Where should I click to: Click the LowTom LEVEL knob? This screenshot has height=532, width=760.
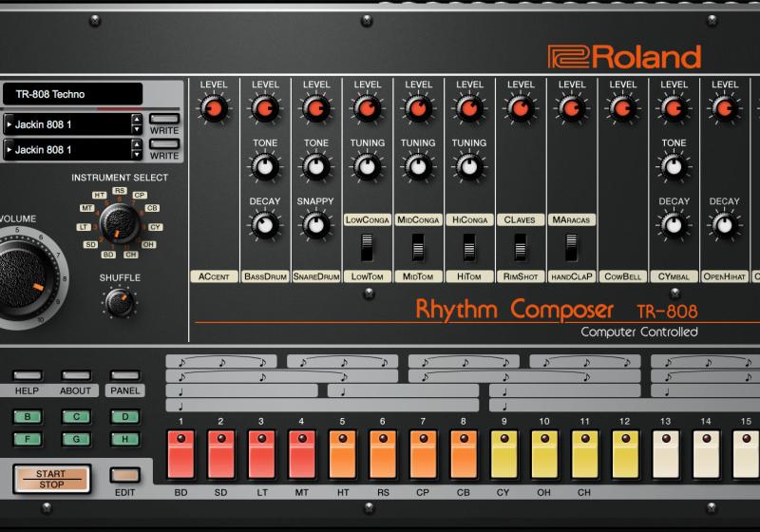(368, 108)
